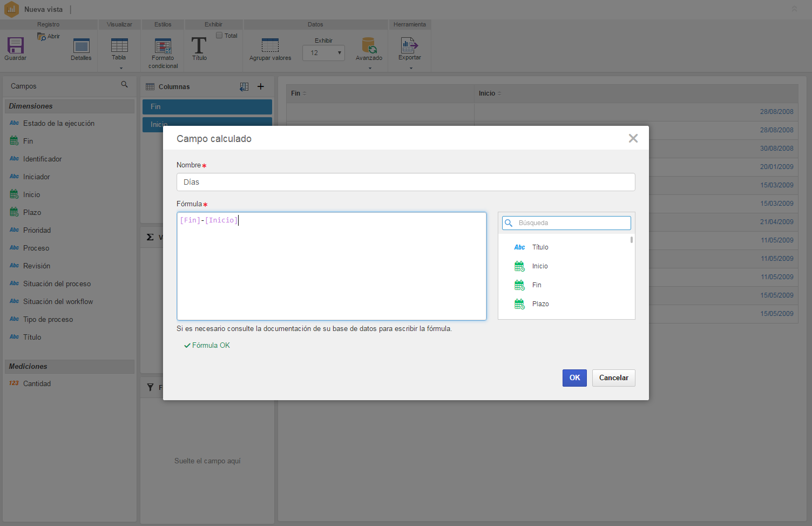Click the Campos search magnifier icon
Screen dimensions: 812x526
(125, 85)
